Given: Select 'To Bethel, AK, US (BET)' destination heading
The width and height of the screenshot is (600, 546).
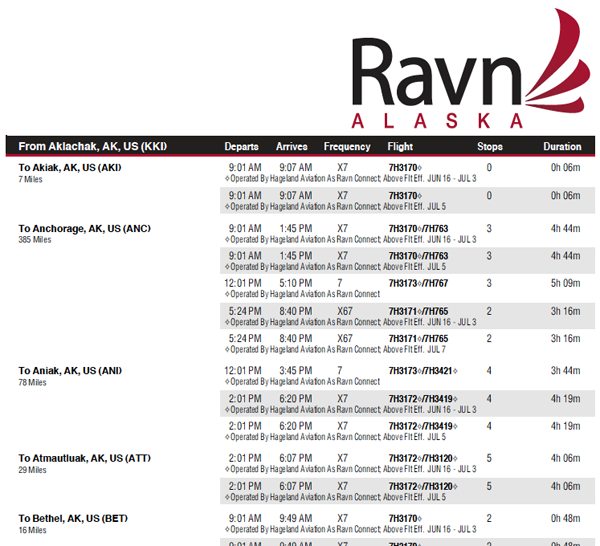Looking at the screenshot, I should (x=73, y=518).
